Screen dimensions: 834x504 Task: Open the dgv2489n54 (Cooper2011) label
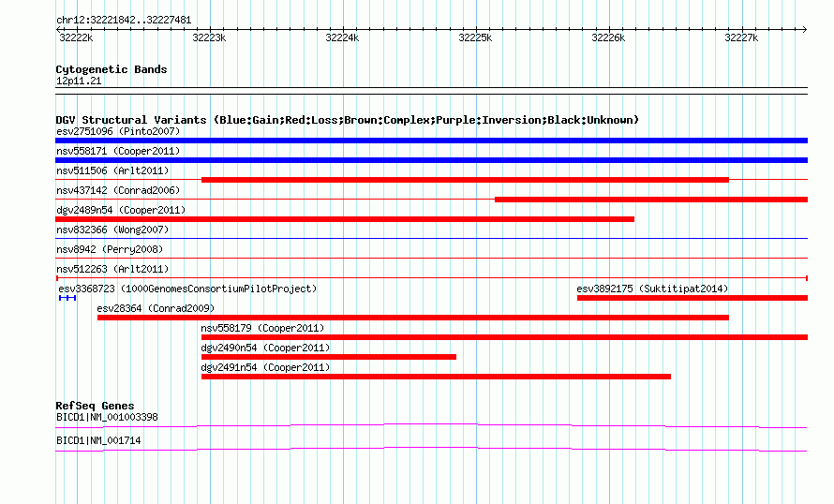click(121, 210)
